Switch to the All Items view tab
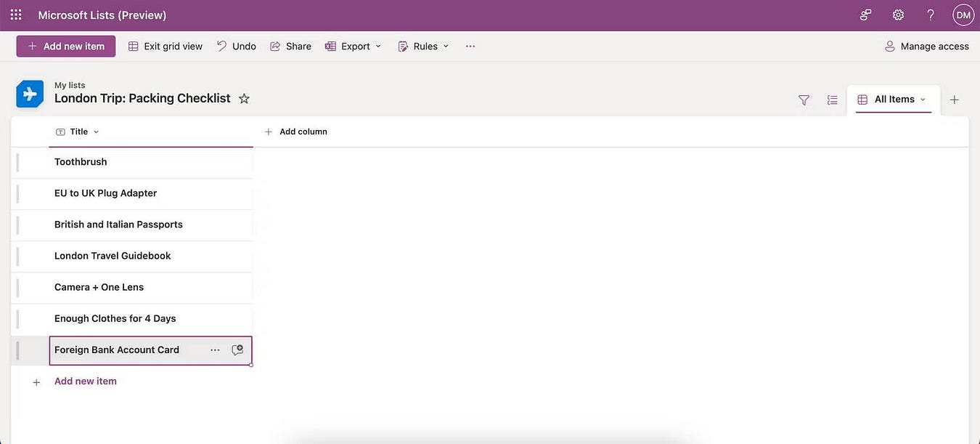980x444 pixels. point(894,99)
